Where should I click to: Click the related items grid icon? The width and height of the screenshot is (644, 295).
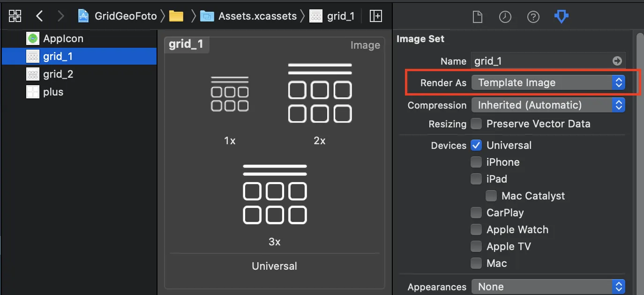coord(15,16)
